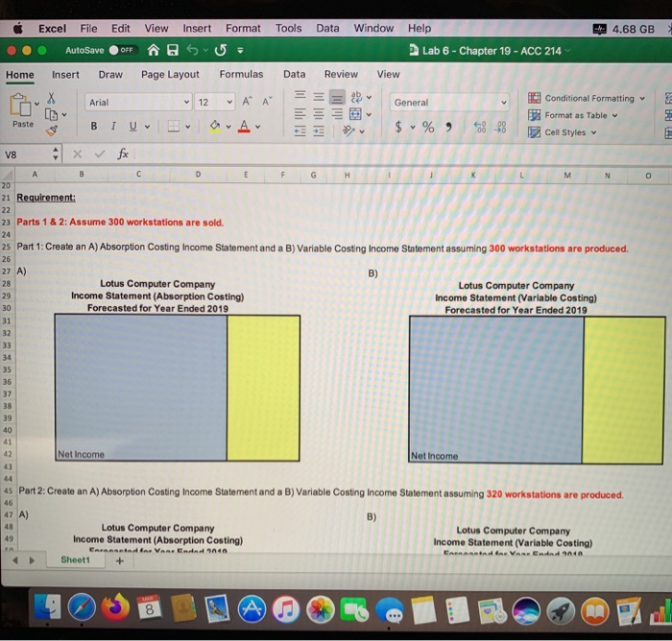Switch to the Page Layout tab
672x641 pixels.
(x=170, y=74)
